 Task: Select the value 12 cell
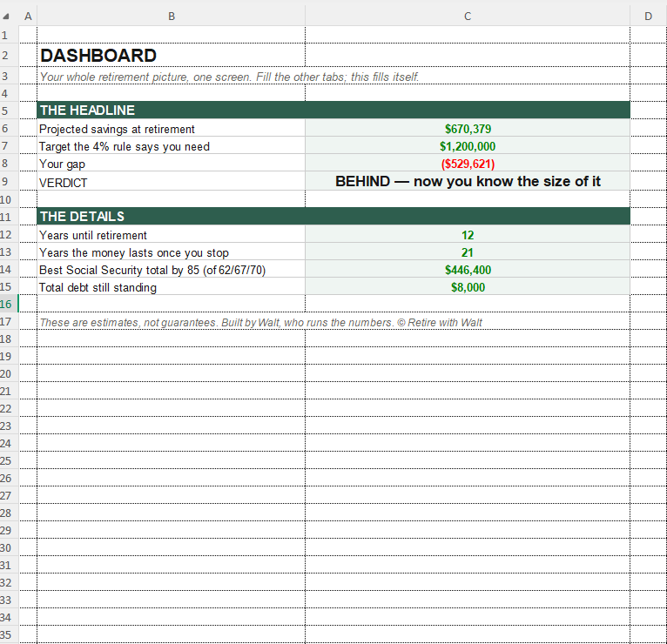click(468, 235)
